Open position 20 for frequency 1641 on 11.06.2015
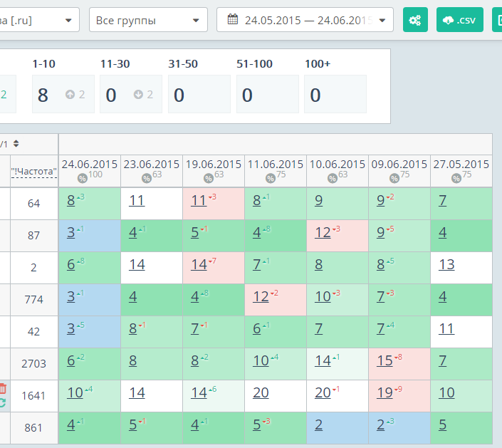Screen dimensions: 502x448 261,393
